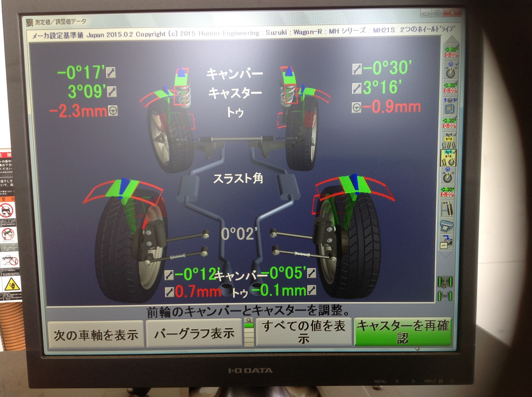The image size is (532, 397).
Task: Switch to the front axle view icon with steering
Action: click(x=445, y=282)
